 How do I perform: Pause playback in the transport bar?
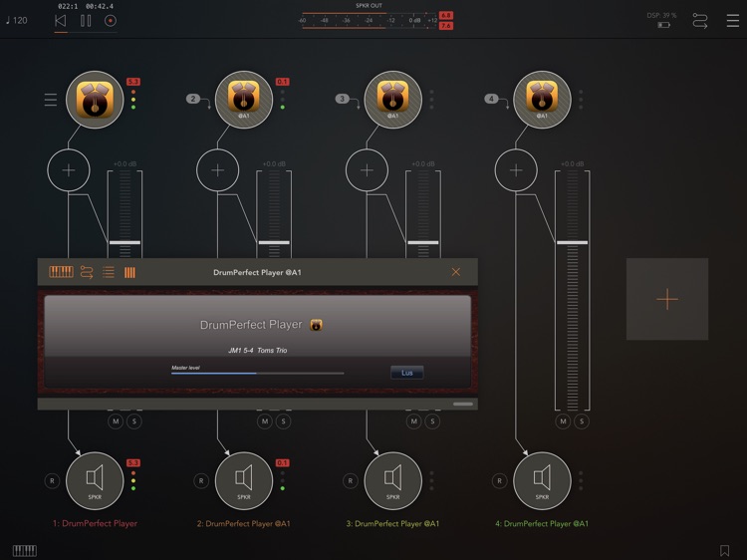[x=86, y=21]
